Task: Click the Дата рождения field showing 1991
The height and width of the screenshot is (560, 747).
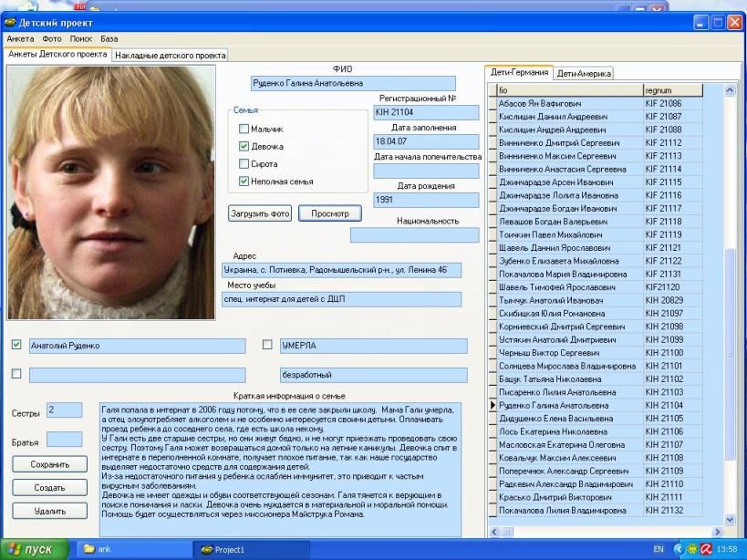Action: pos(426,200)
